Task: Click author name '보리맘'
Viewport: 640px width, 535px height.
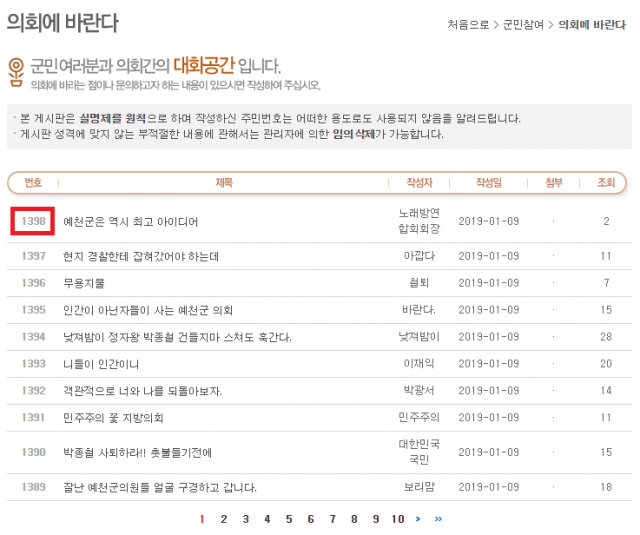Action: (x=419, y=487)
